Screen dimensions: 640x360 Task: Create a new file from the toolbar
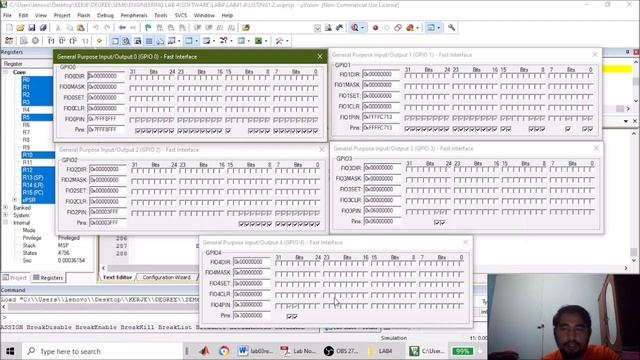tap(9, 28)
